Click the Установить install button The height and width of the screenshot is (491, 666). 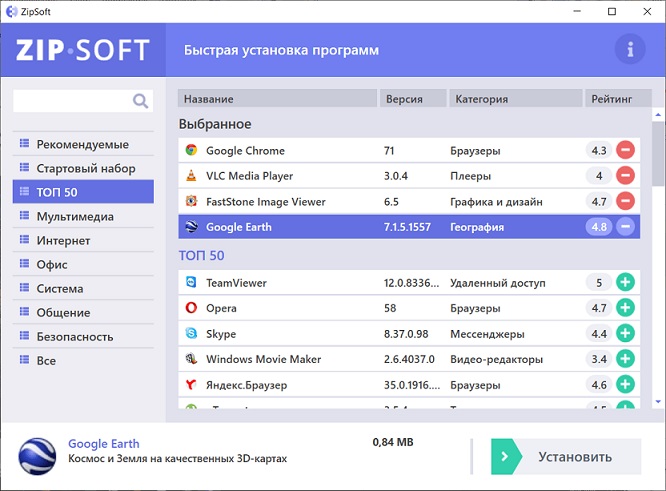click(566, 457)
